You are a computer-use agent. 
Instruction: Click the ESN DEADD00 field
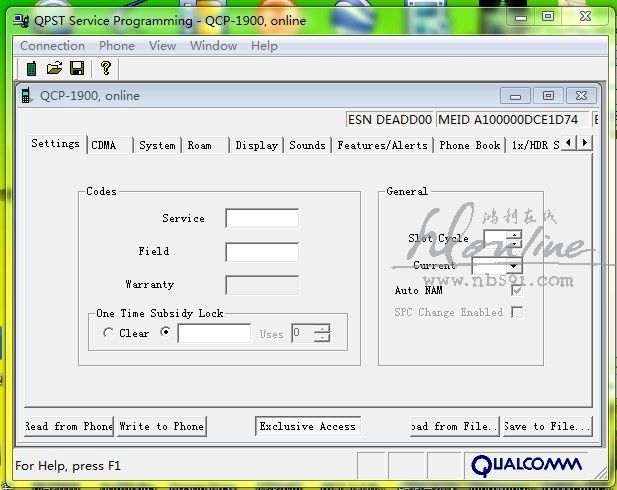pos(390,119)
